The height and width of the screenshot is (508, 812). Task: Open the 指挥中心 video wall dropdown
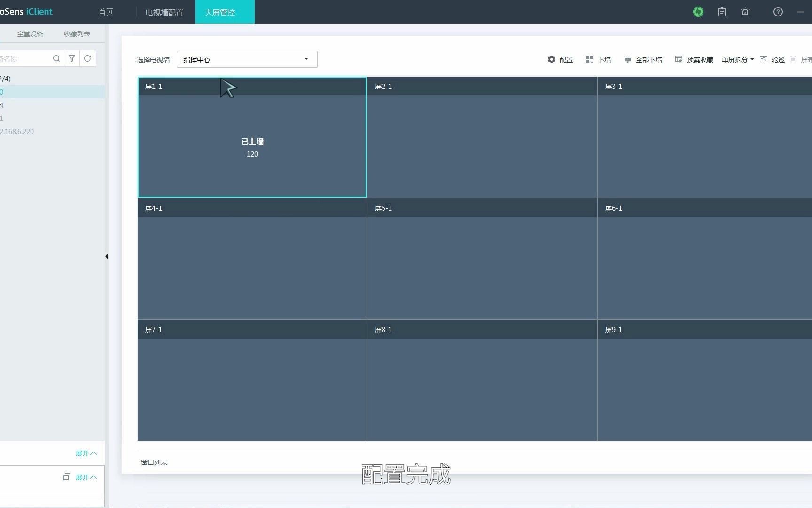click(247, 59)
